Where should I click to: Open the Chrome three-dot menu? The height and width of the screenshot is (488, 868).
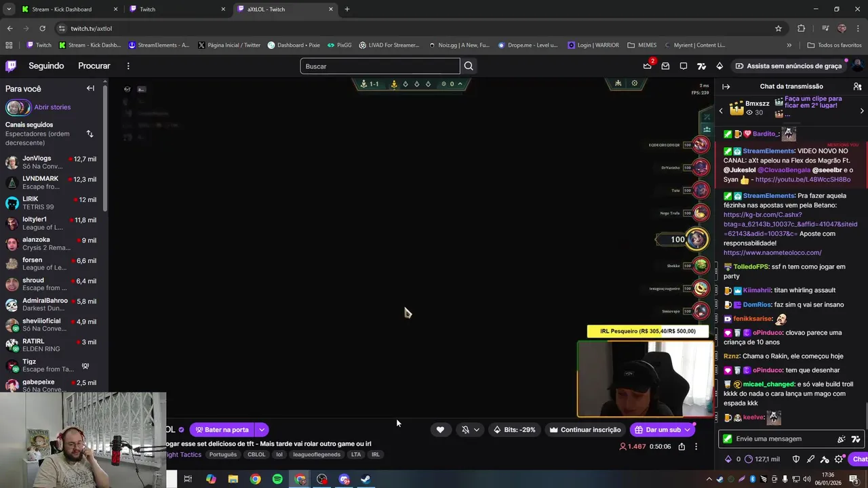pos(858,28)
